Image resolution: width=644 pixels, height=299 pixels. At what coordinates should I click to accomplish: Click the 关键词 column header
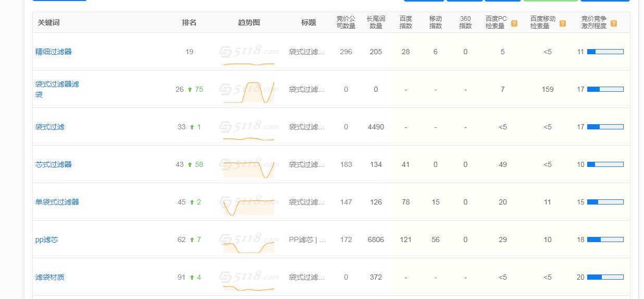click(48, 22)
